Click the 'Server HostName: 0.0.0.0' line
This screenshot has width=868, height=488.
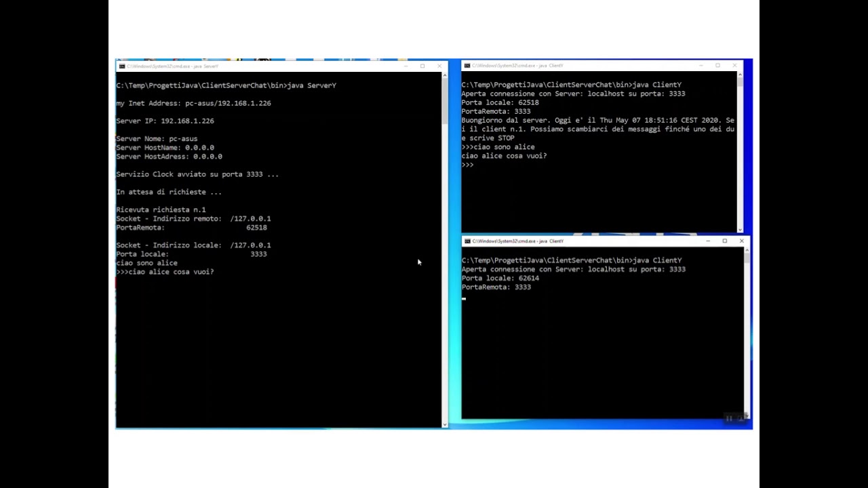click(165, 147)
